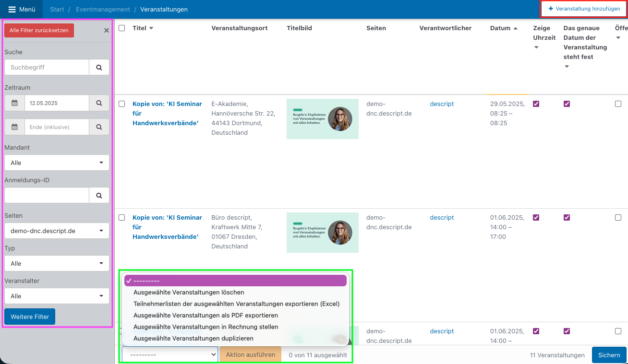Open the hamburger Menü button
628x364 pixels.
click(22, 9)
